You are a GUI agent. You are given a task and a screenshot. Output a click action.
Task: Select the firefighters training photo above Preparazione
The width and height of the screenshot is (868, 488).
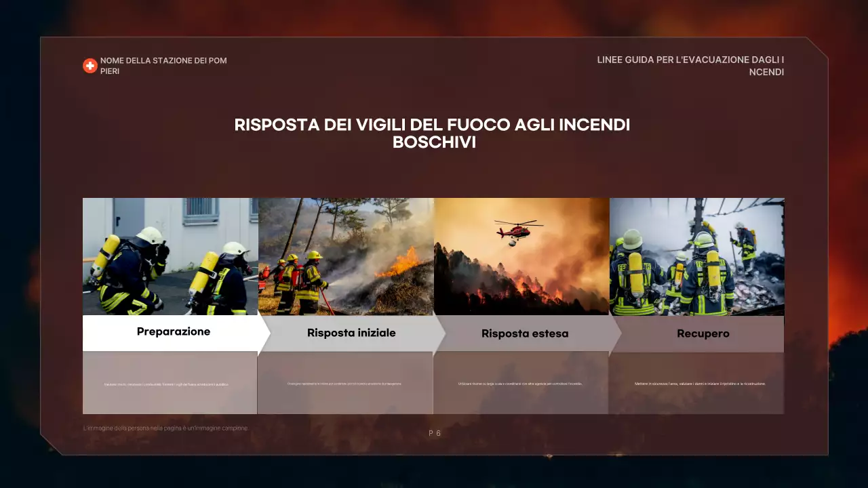(170, 256)
